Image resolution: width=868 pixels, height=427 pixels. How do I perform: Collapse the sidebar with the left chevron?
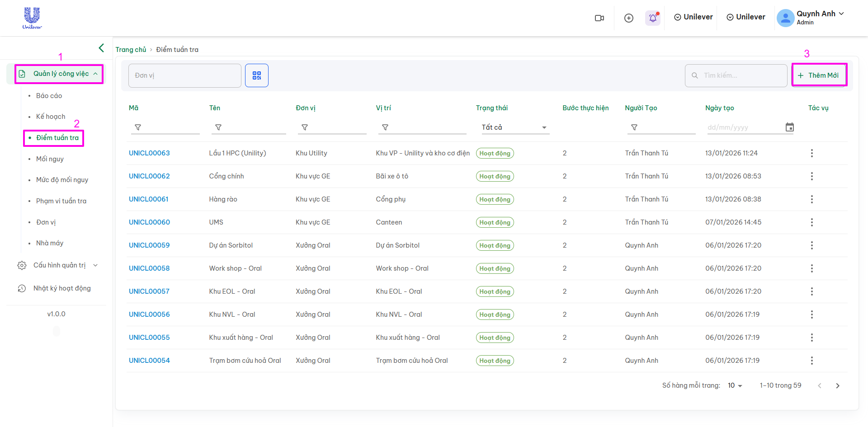pos(101,48)
